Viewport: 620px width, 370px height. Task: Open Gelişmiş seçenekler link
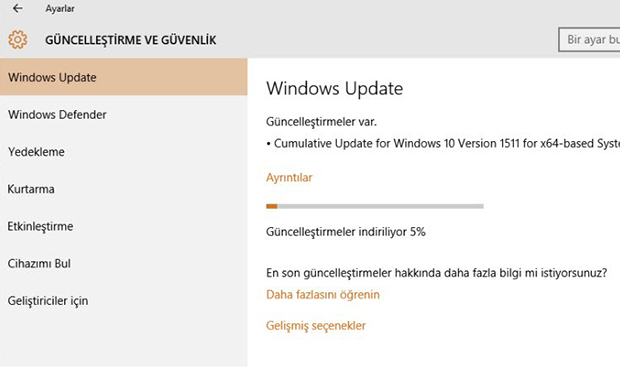(316, 326)
